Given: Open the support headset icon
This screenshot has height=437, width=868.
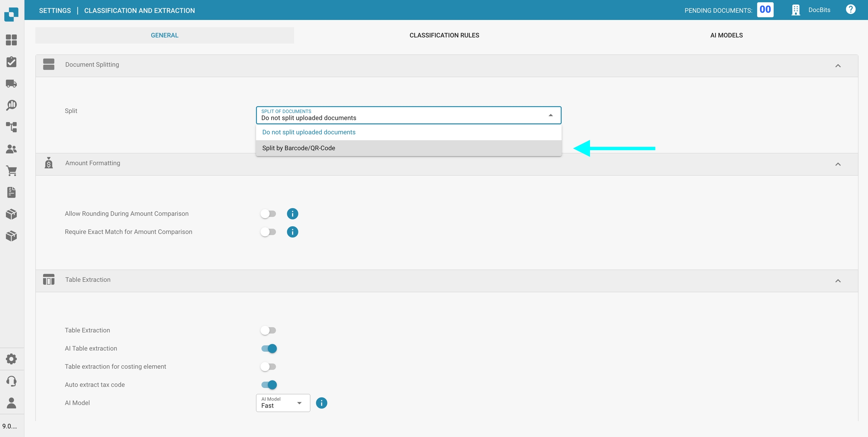Looking at the screenshot, I should [11, 381].
